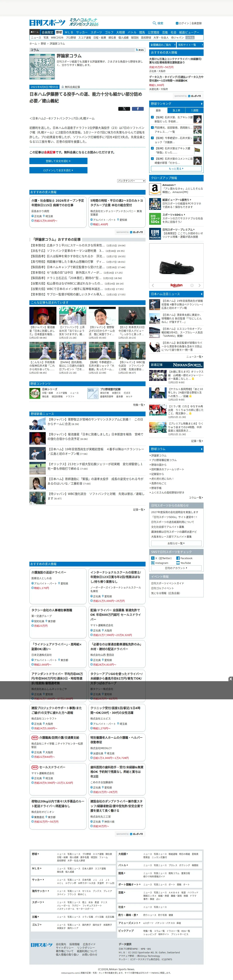The width and height of the screenshot is (233, 980).
Task: Click ログインして全文を読む button
Action: pos(59,170)
